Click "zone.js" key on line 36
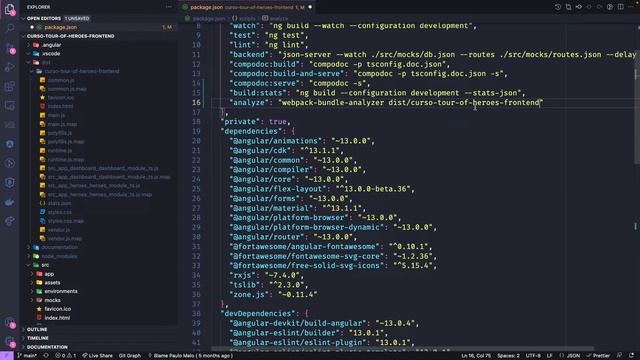 click(x=249, y=294)
